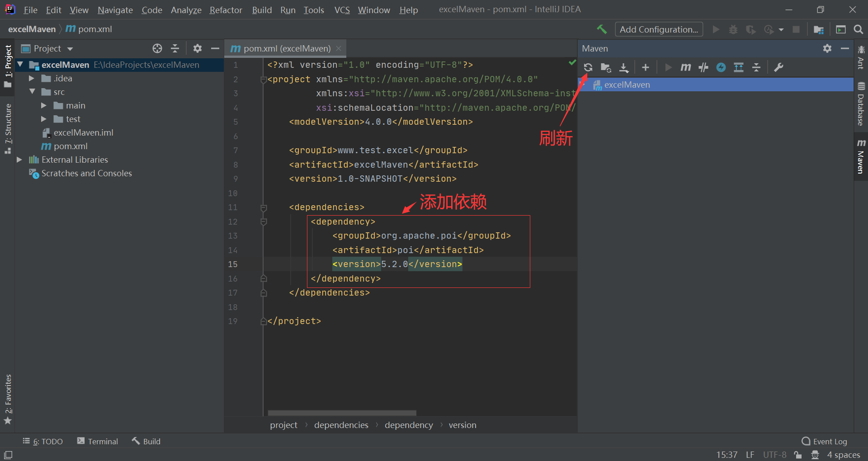Collapse all in Maven panel
The image size is (868, 461).
click(756, 67)
